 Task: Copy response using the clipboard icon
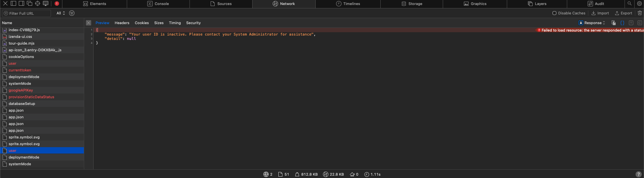click(613, 23)
